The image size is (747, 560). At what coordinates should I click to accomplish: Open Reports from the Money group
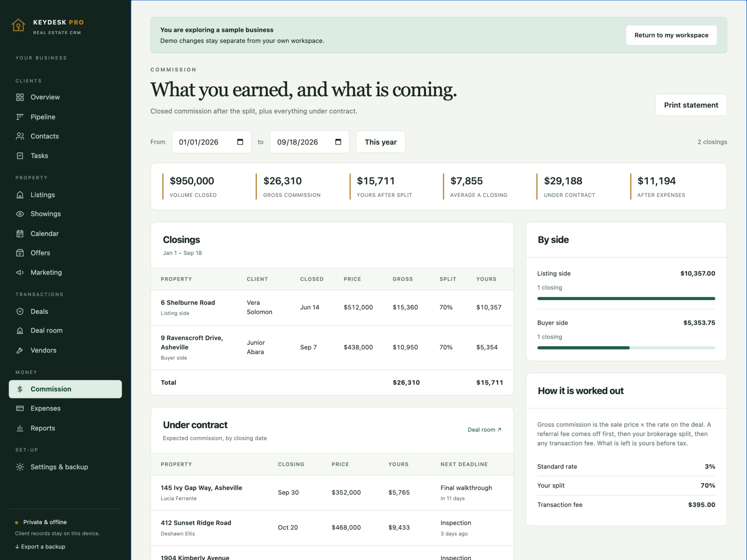point(65,428)
